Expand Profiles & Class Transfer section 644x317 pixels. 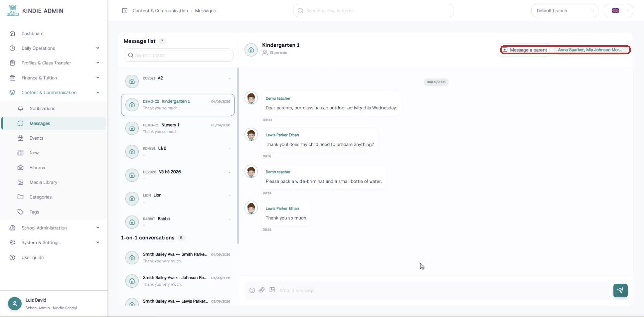pyautogui.click(x=98, y=63)
